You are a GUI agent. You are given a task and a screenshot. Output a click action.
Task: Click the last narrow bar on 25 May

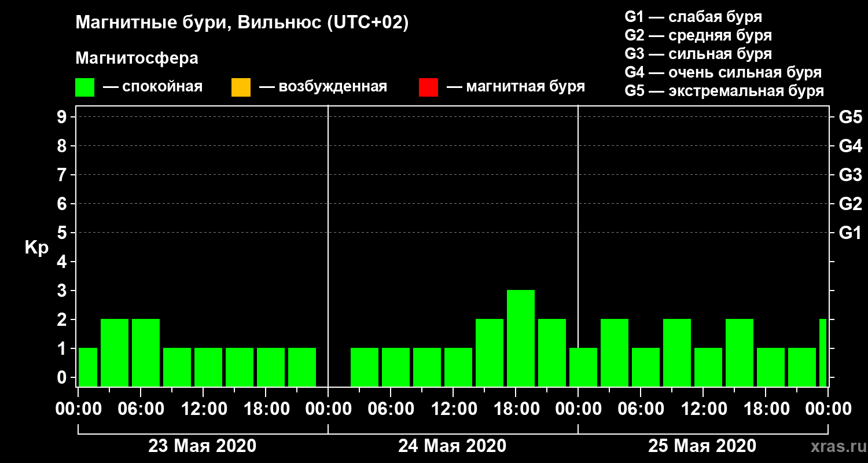click(823, 353)
